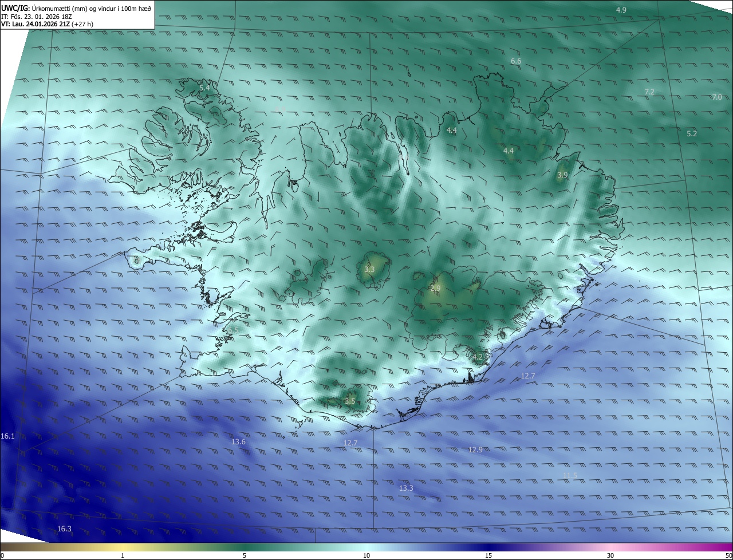Click the 5.2 value on the map
This screenshot has height=560, width=733.
coord(692,133)
